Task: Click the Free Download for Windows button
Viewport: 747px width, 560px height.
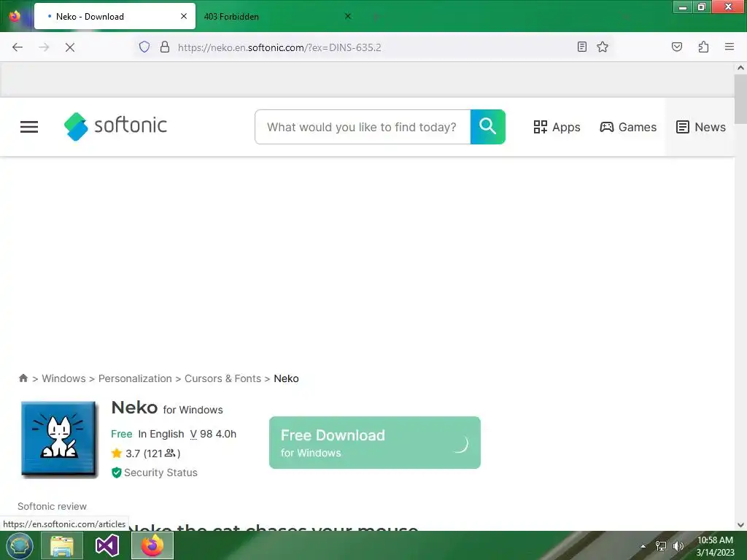Action: [374, 443]
